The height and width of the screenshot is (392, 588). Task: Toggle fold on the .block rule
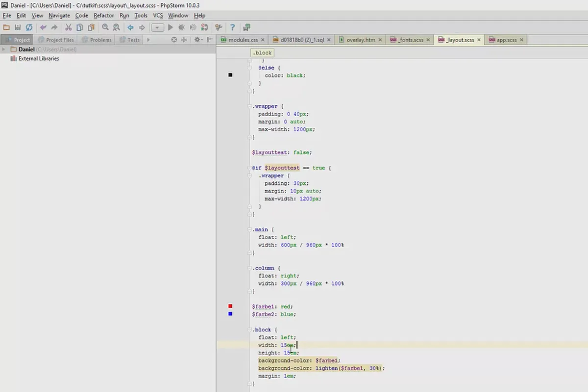point(250,330)
